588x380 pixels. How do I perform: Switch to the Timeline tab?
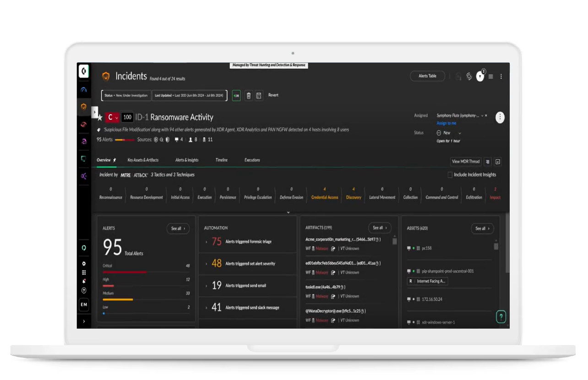221,160
